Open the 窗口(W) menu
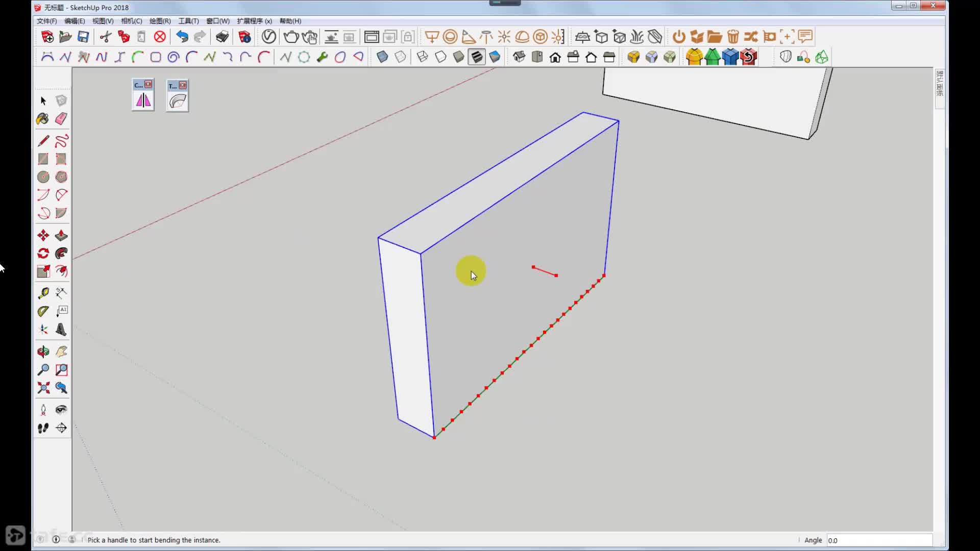The height and width of the screenshot is (551, 980). (x=218, y=21)
